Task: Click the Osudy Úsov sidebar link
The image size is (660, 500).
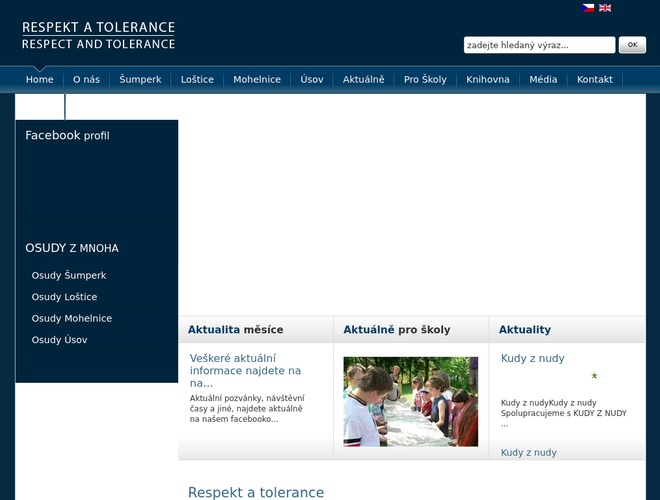Action: [x=60, y=340]
